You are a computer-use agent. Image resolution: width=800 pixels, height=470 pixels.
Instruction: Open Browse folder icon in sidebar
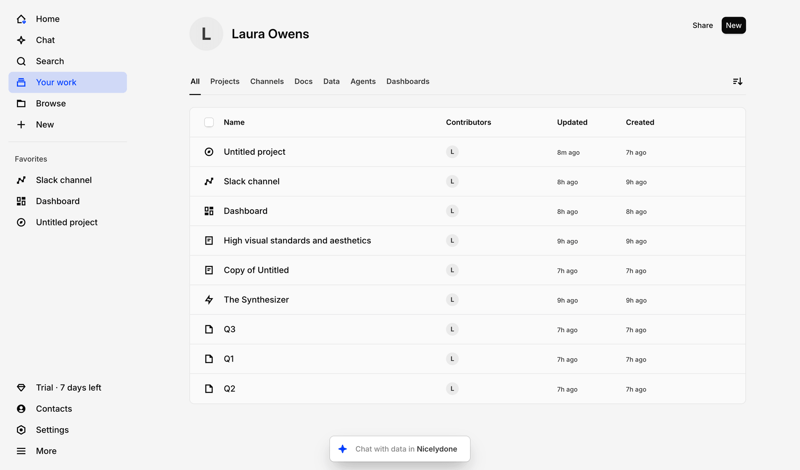21,104
